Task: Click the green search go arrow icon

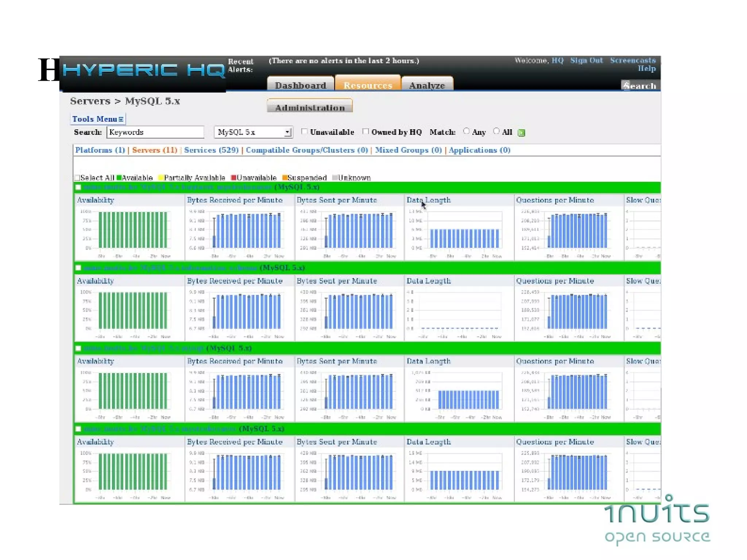Action: (x=521, y=132)
